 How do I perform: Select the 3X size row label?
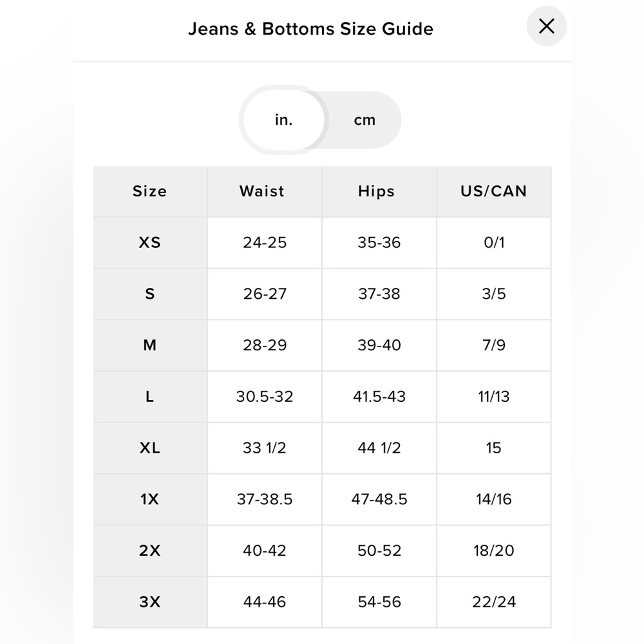click(150, 602)
